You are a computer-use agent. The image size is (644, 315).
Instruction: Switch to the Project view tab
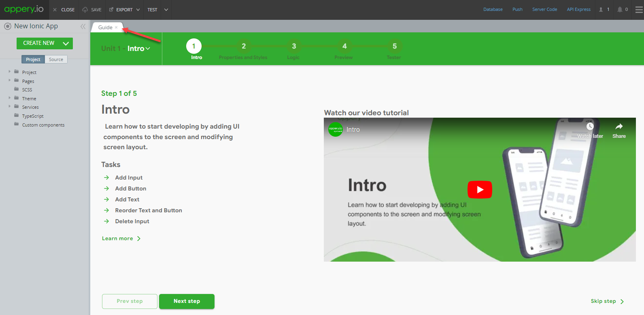33,59
